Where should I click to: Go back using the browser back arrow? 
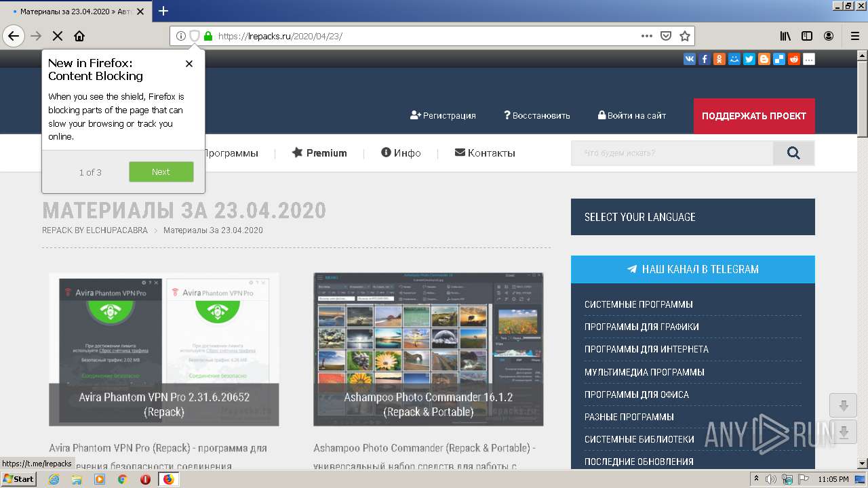point(14,36)
